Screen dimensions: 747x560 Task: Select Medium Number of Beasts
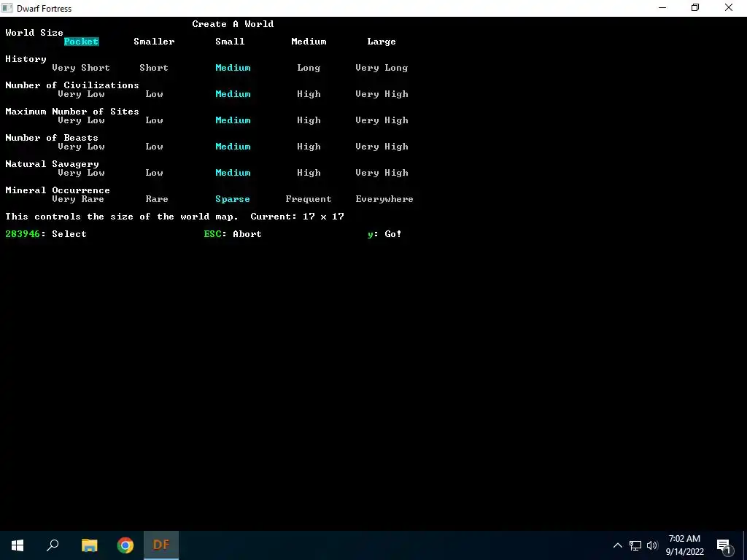[x=233, y=146]
